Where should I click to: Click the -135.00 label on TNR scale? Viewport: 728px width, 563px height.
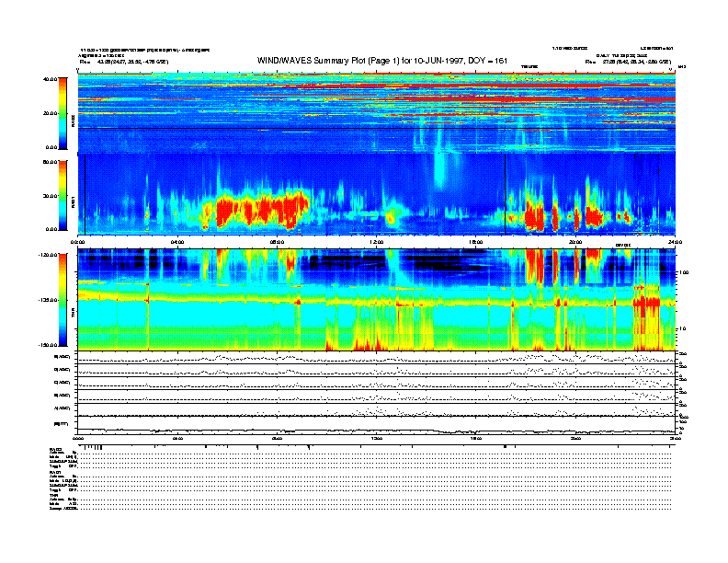(48, 300)
